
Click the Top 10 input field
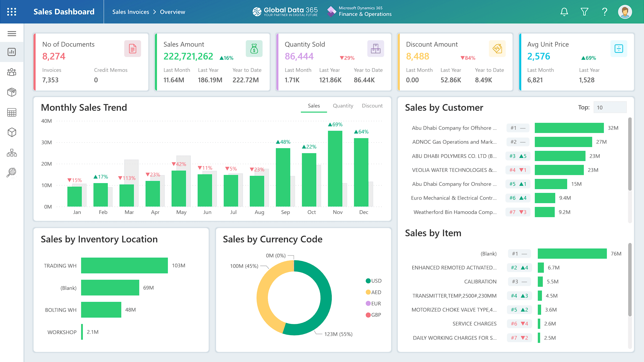click(x=610, y=107)
